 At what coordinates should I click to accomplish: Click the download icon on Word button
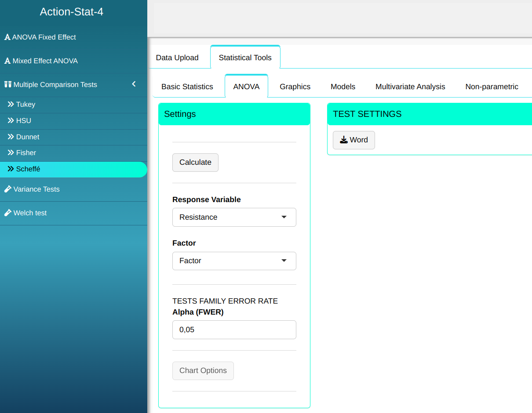[344, 140]
